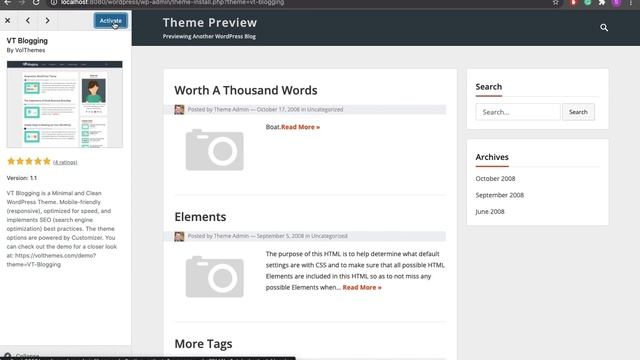Open September 2008 archive
The height and width of the screenshot is (360, 640).
pos(500,195)
